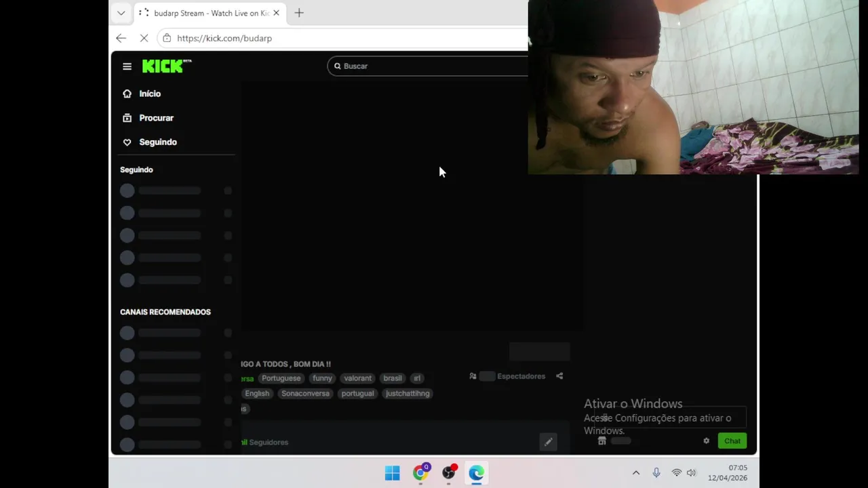Select the justchattihng tag
Screen dimensions: 868x488
[x=408, y=393]
